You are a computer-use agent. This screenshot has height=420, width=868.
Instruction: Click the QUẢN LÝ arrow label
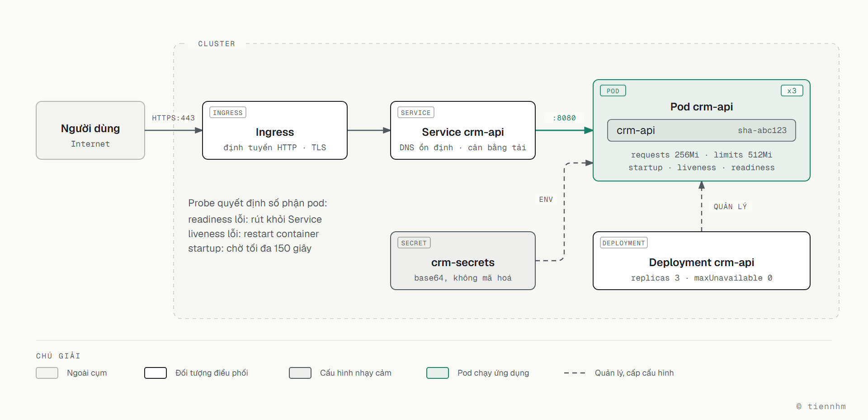730,206
